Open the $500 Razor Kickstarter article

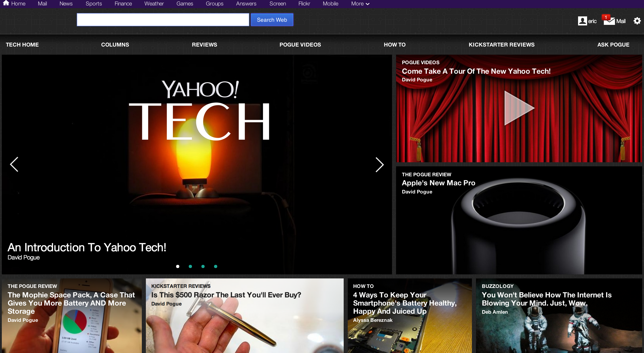point(226,295)
